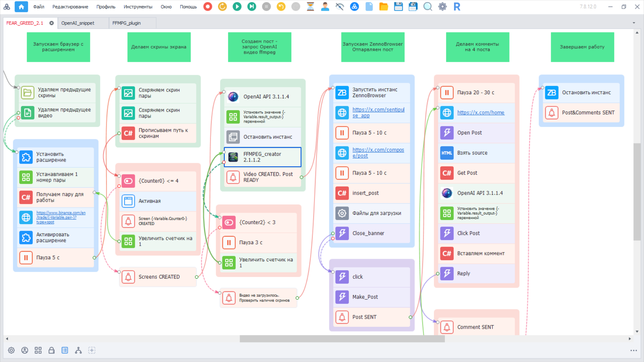Image resolution: width=644 pixels, height=362 pixels.
Task: Open the magnifier search tool
Action: click(x=427, y=7)
